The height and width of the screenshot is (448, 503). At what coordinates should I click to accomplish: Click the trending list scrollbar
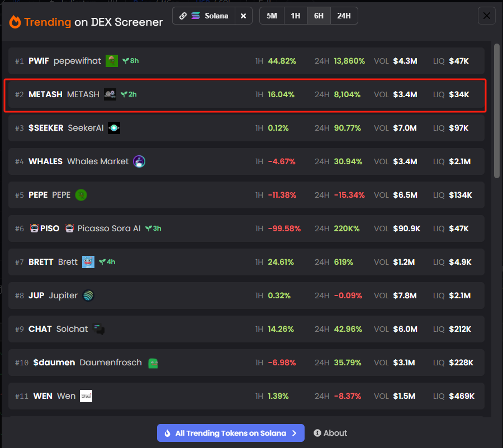[497, 111]
